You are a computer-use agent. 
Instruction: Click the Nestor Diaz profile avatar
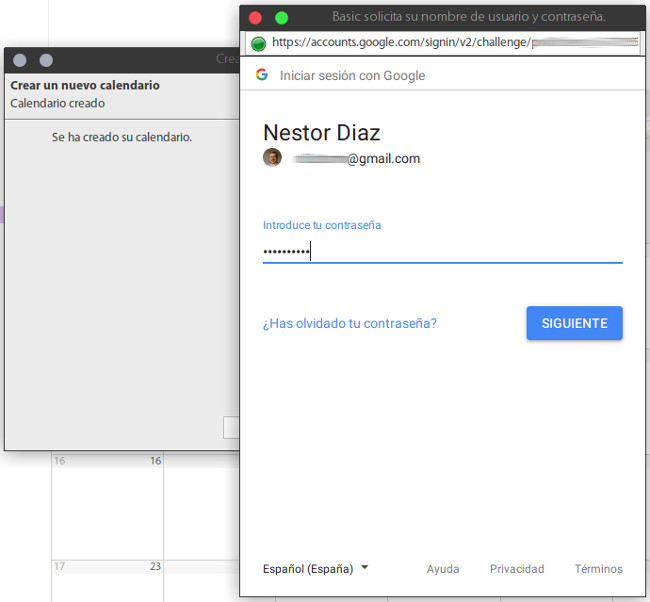click(x=272, y=158)
